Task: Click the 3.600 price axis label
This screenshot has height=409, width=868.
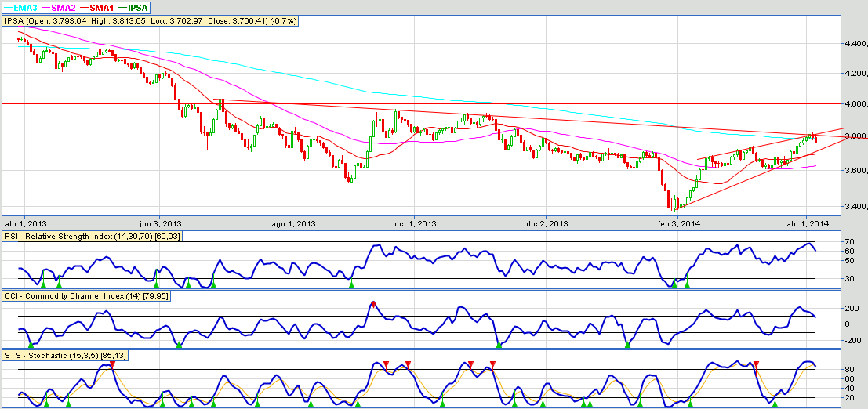Action: click(856, 171)
